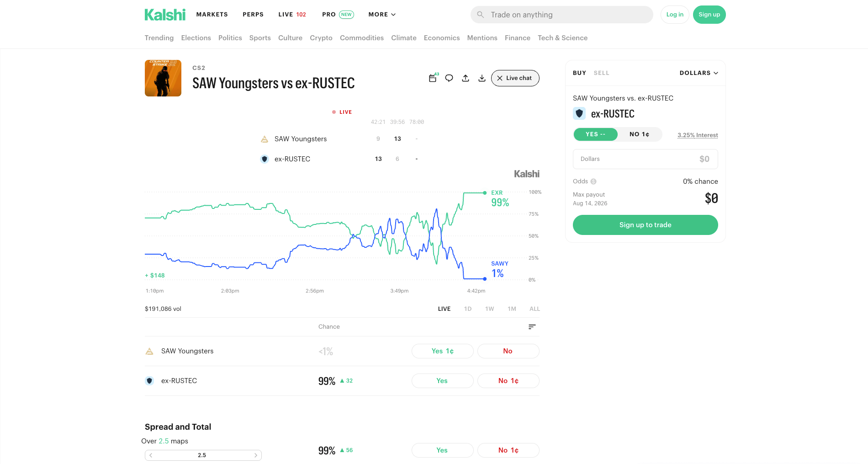Open the LIVE 102 page
The height and width of the screenshot is (464, 868).
(292, 15)
